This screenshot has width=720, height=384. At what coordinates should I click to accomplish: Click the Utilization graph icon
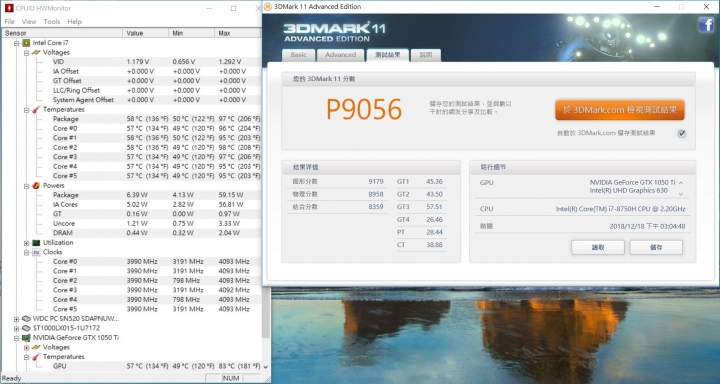click(36, 243)
